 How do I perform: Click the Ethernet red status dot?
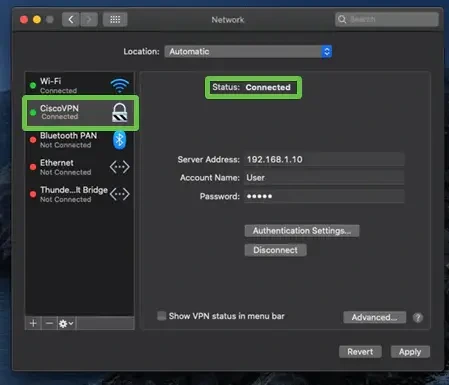point(33,167)
